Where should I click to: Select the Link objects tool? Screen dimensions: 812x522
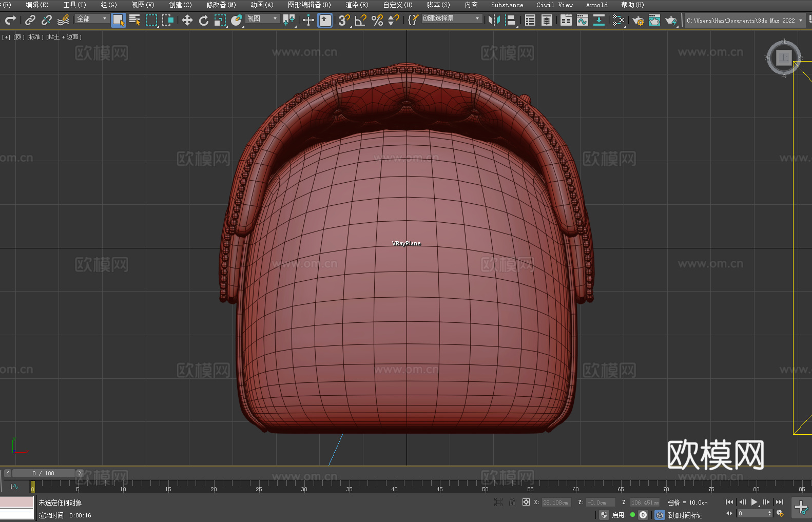point(30,20)
